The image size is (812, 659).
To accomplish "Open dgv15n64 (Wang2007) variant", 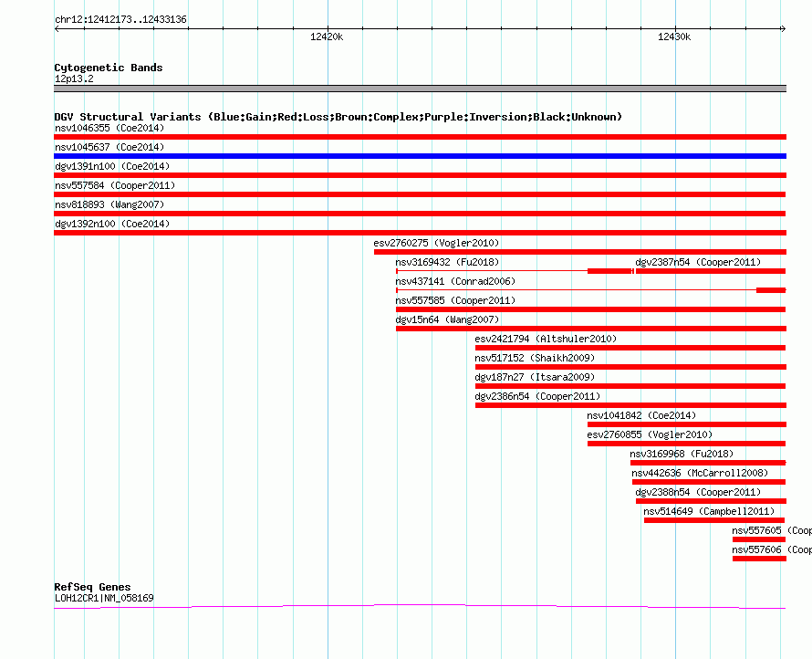I will coord(447,319).
